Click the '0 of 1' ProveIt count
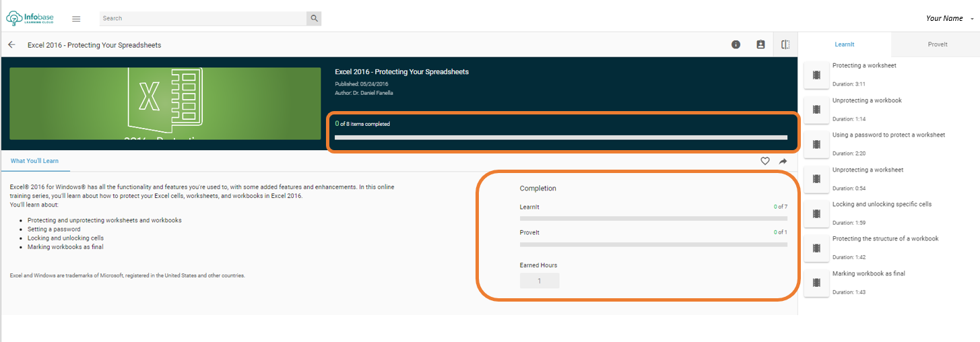The image size is (980, 342). click(781, 232)
